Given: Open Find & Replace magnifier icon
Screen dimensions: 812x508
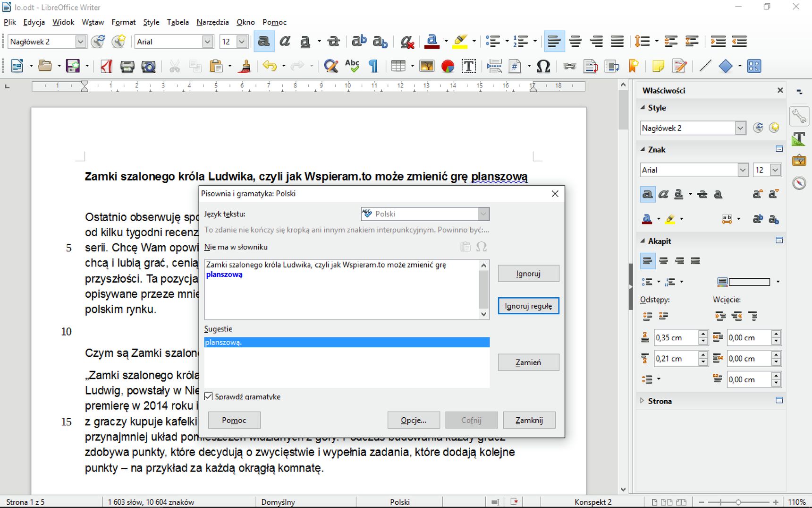Looking at the screenshot, I should pos(331,66).
